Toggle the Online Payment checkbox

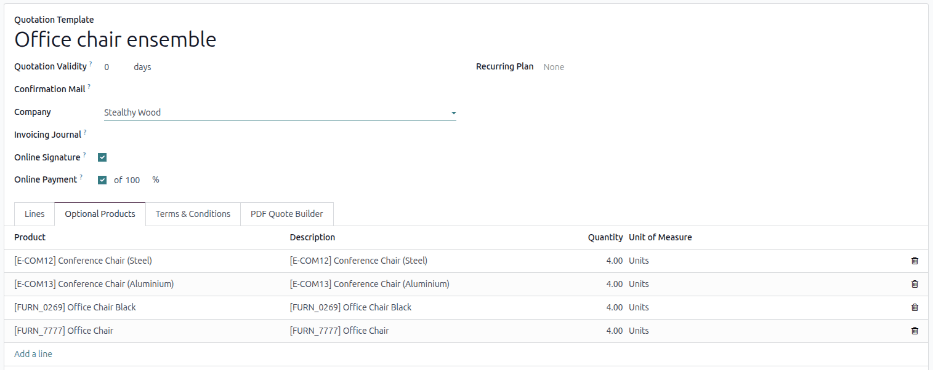tap(102, 180)
